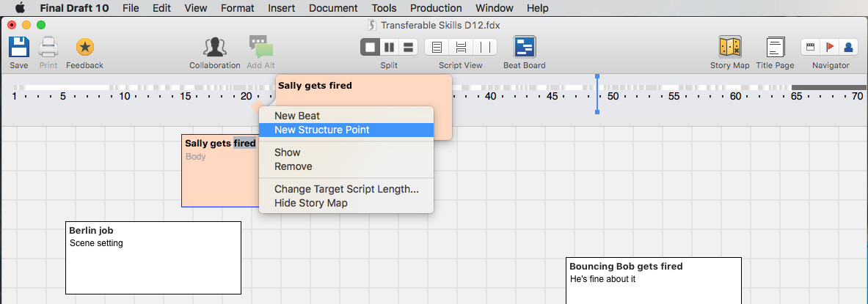The width and height of the screenshot is (868, 304).
Task: Choose Hide Story Map
Action: [x=346, y=203]
